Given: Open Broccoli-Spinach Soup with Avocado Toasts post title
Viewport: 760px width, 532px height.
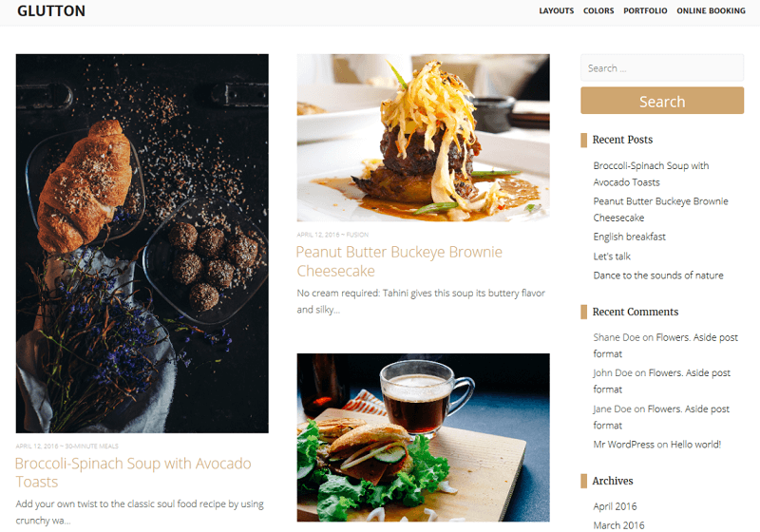Looking at the screenshot, I should pyautogui.click(x=133, y=472).
